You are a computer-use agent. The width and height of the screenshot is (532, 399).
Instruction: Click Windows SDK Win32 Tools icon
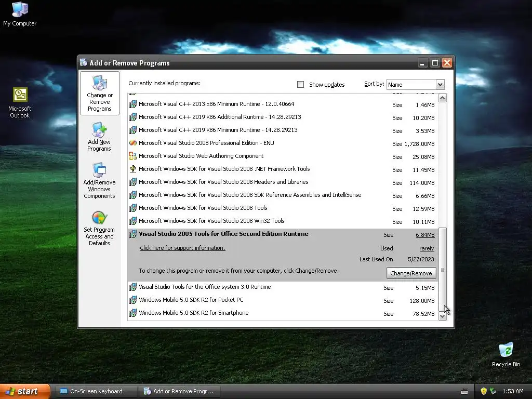coord(133,221)
